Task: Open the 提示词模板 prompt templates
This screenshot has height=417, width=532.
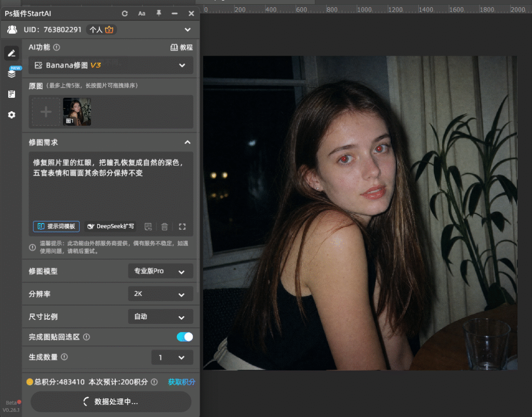Action: pyautogui.click(x=56, y=227)
